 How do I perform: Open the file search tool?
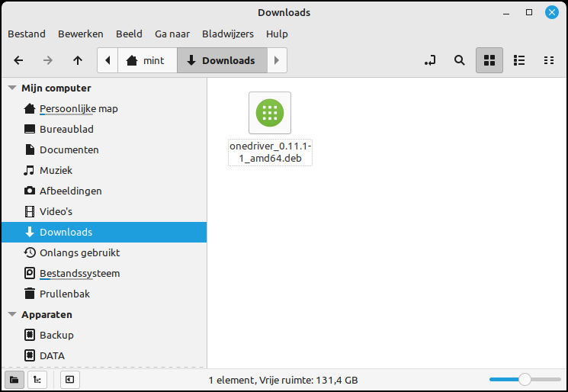(459, 60)
